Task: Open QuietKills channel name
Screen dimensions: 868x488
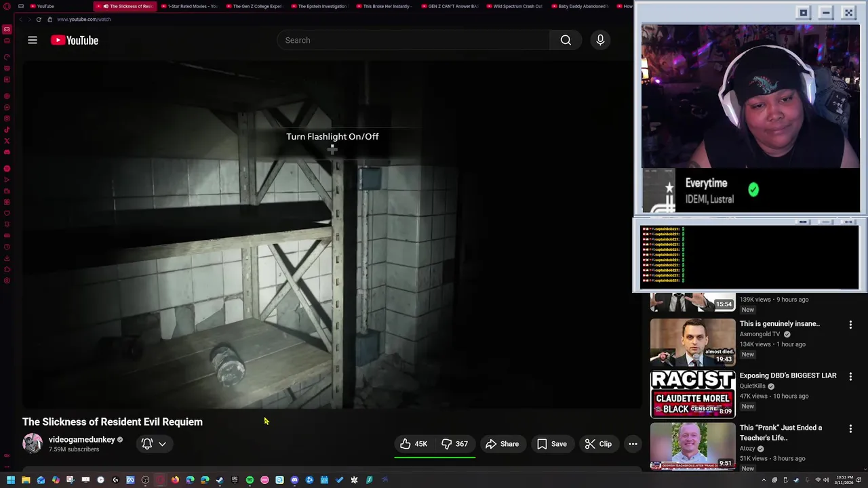Action: click(753, 386)
